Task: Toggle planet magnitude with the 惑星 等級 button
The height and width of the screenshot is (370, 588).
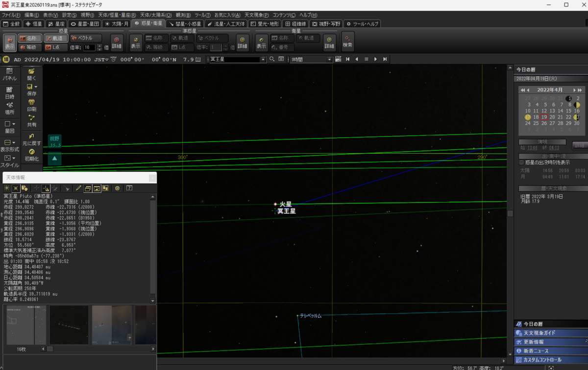Action: [30, 47]
